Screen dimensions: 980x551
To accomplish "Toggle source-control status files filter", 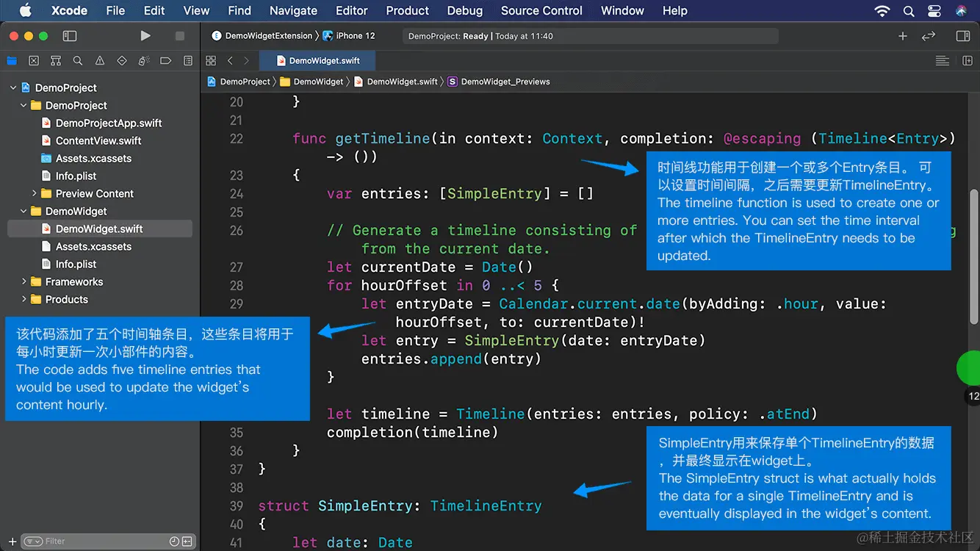I will [x=187, y=541].
